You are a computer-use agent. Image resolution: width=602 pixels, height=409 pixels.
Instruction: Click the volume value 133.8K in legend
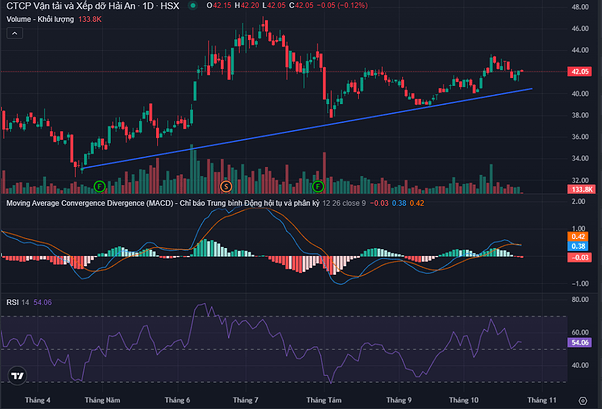pyautogui.click(x=90, y=19)
